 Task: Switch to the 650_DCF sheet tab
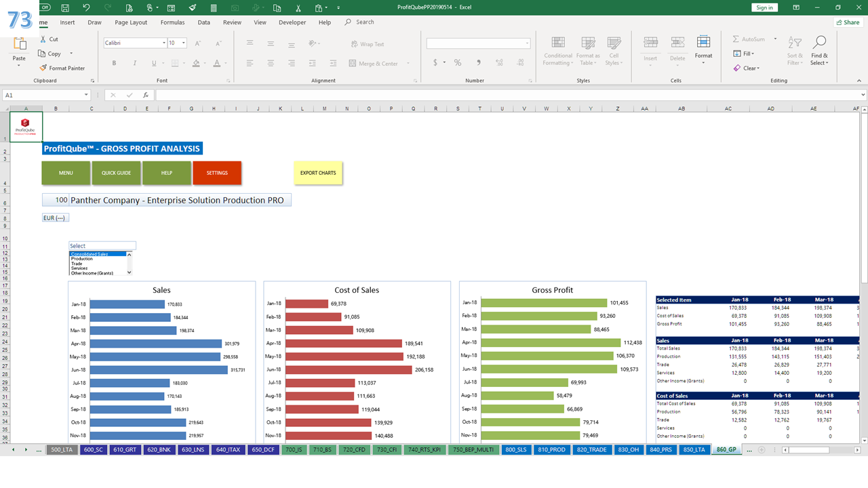coord(262,449)
